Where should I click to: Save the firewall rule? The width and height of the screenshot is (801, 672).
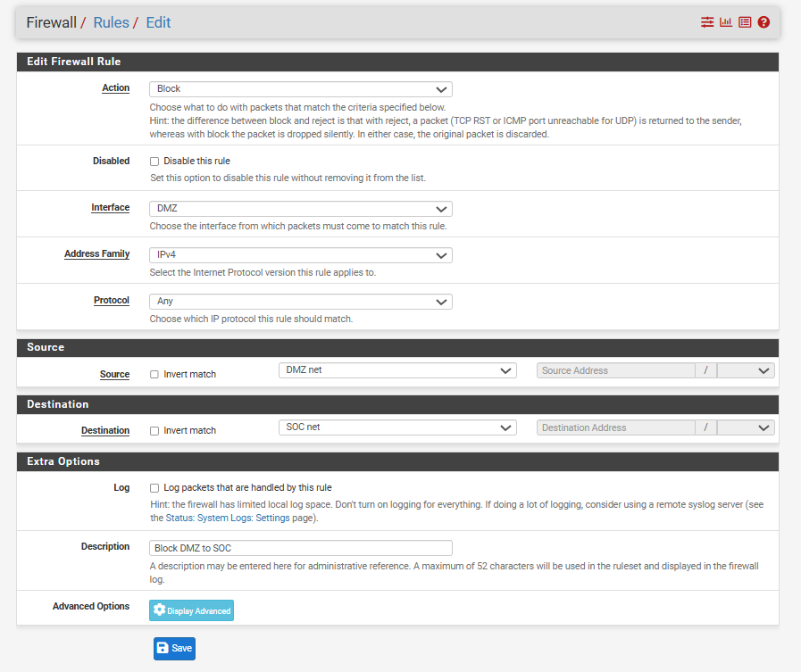coord(174,648)
